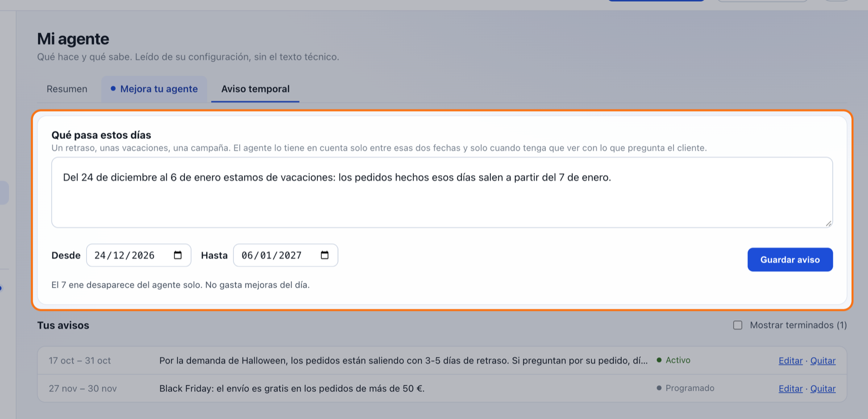Click the Guardar aviso button
This screenshot has height=419, width=868.
tap(790, 260)
